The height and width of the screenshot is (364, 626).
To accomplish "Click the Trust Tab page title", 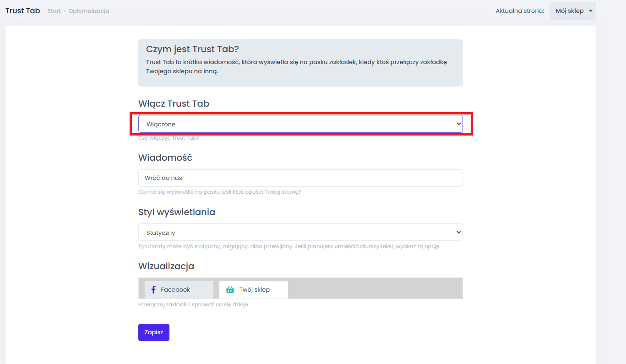I will (x=23, y=11).
